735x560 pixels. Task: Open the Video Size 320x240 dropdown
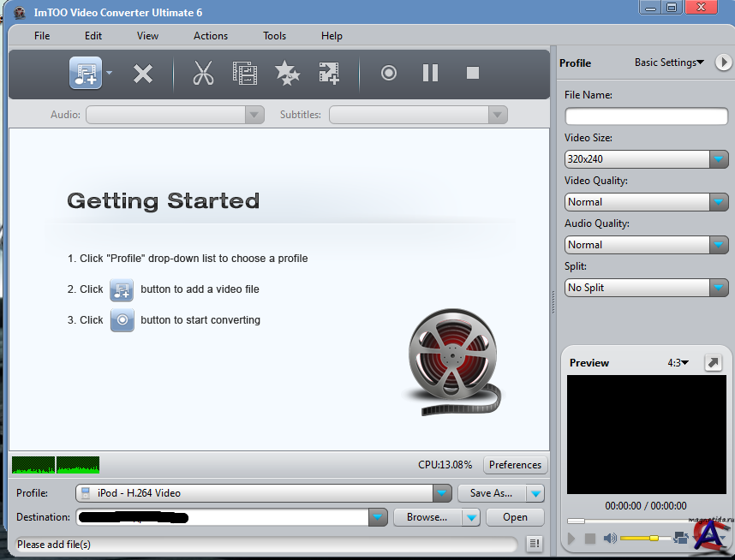(719, 159)
